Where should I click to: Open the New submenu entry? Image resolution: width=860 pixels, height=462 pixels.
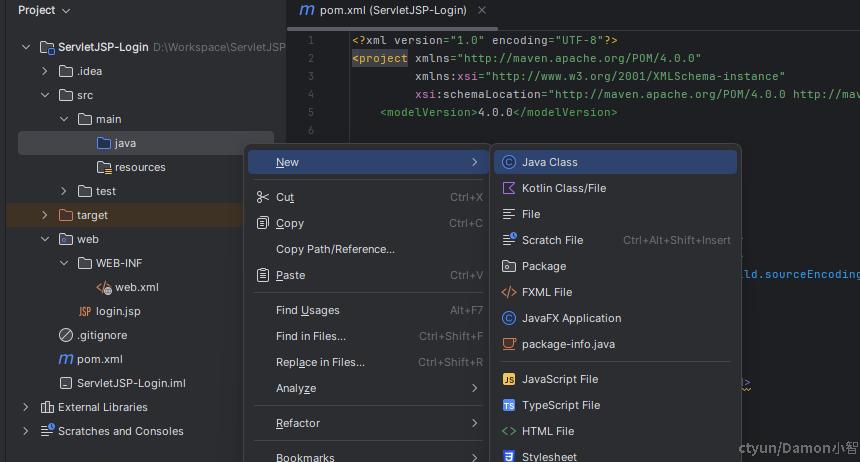[368, 162]
